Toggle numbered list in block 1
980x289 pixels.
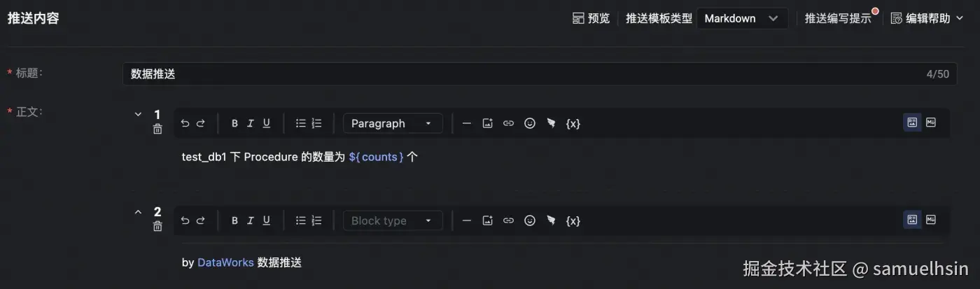tap(316, 124)
